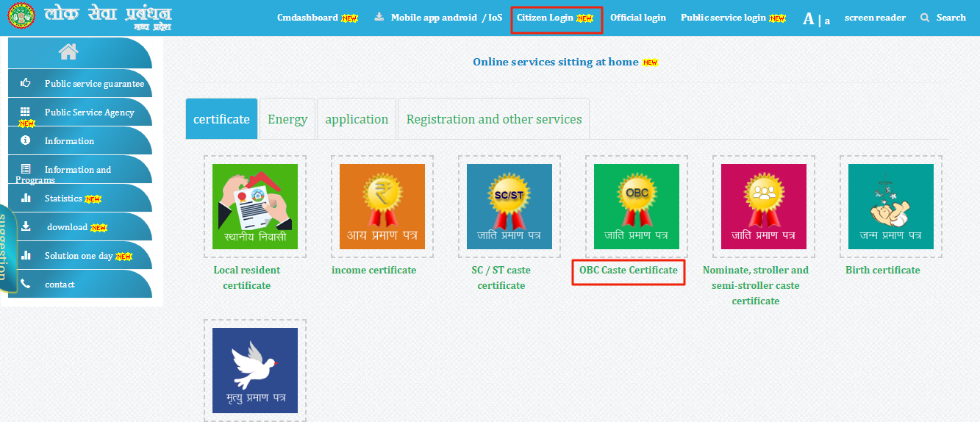Click the phone icon beside contact

[x=26, y=284]
